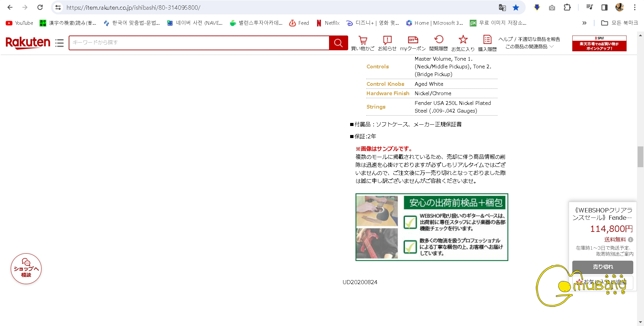Select the UD20200824 text
This screenshot has height=326, width=644.
click(360, 282)
